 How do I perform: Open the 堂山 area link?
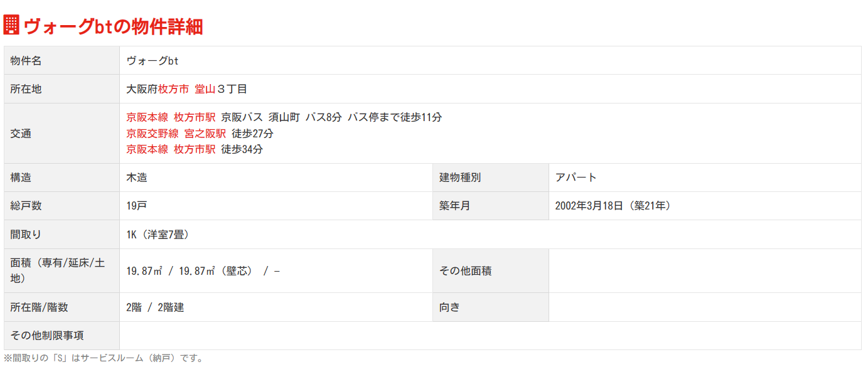click(x=205, y=89)
